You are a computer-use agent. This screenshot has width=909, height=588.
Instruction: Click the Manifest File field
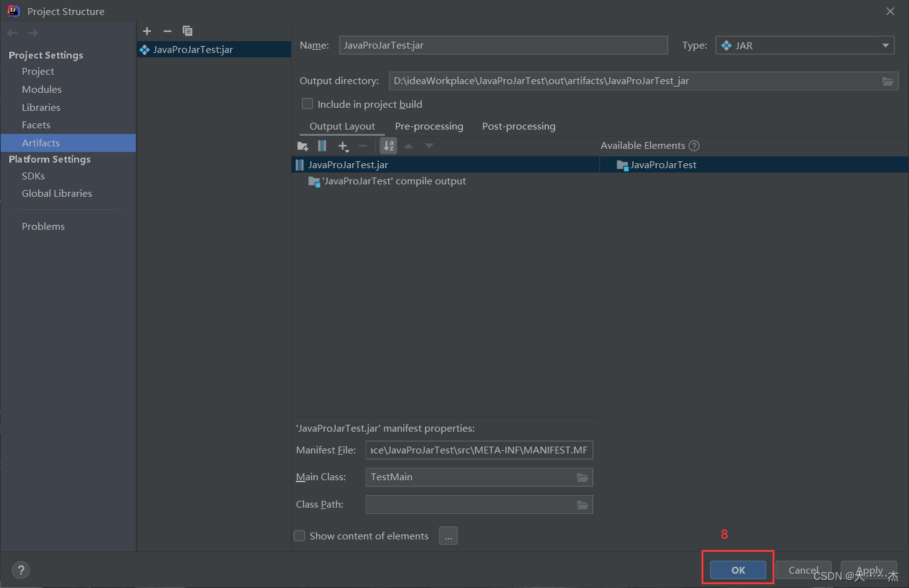(x=479, y=450)
